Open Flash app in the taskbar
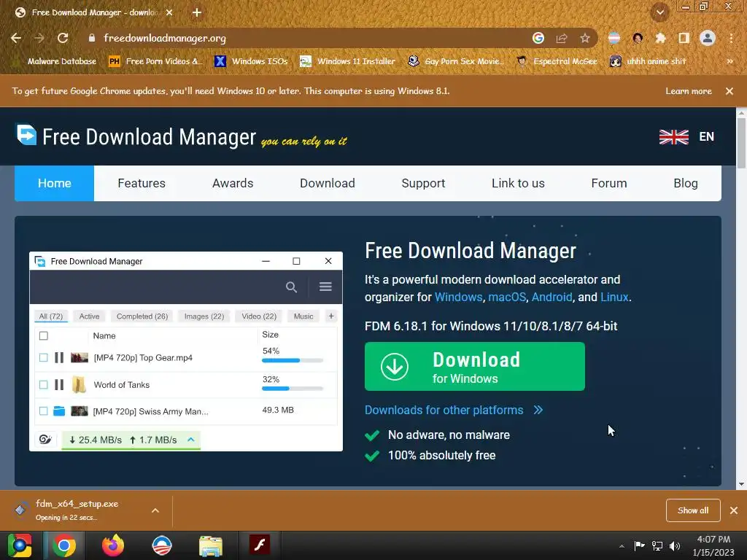Image resolution: width=747 pixels, height=560 pixels. coord(260,545)
